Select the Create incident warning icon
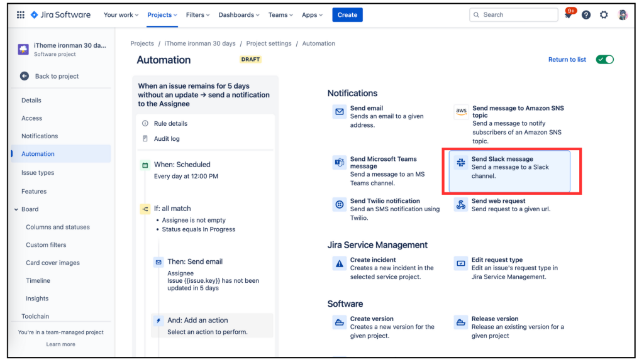This screenshot has width=644, height=362. pyautogui.click(x=339, y=263)
